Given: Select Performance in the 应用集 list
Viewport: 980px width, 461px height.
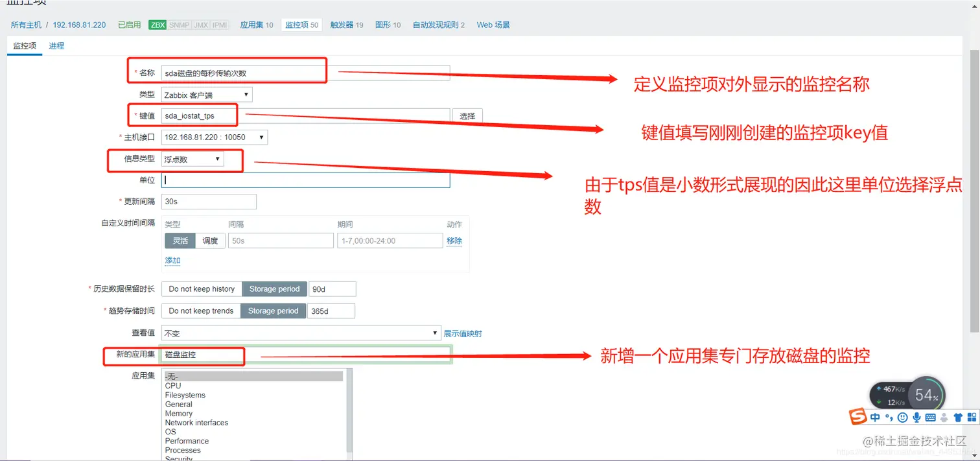Looking at the screenshot, I should point(253,441).
